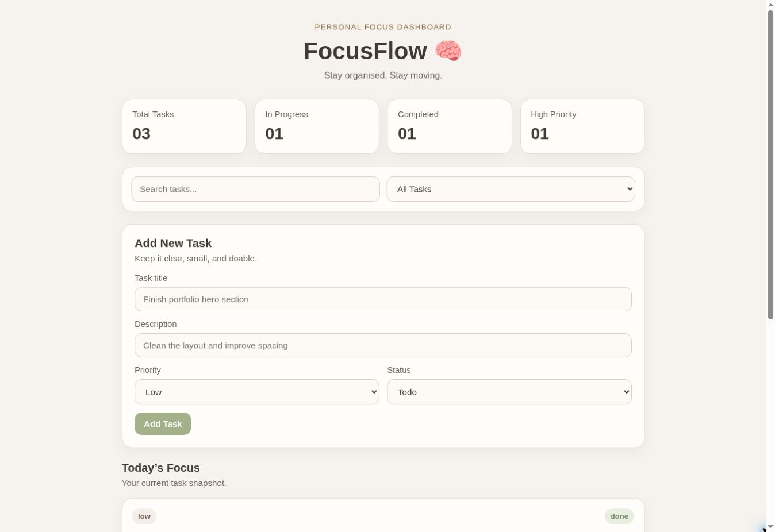
Task: Click the Total Tasks stat card
Action: (x=184, y=126)
